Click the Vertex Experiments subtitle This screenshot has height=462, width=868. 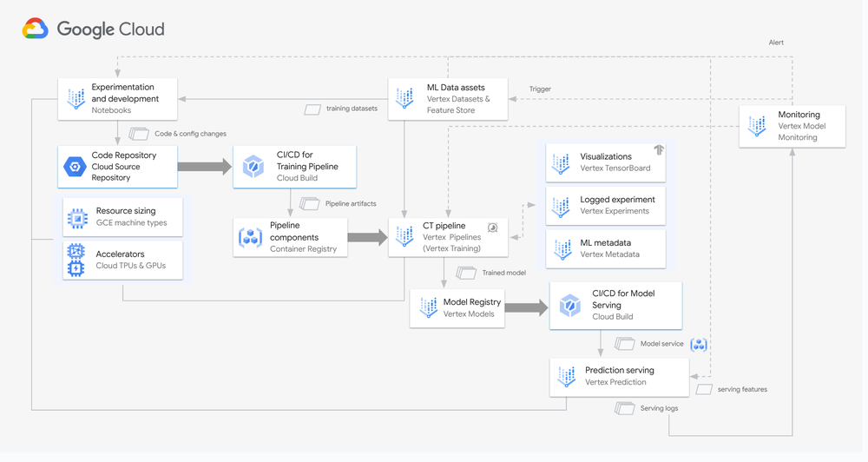(615, 211)
